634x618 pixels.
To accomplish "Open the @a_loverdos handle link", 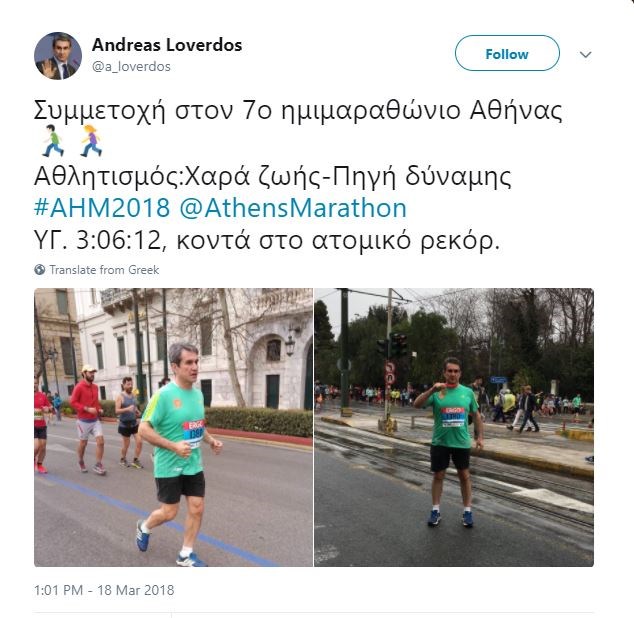I will tap(131, 66).
